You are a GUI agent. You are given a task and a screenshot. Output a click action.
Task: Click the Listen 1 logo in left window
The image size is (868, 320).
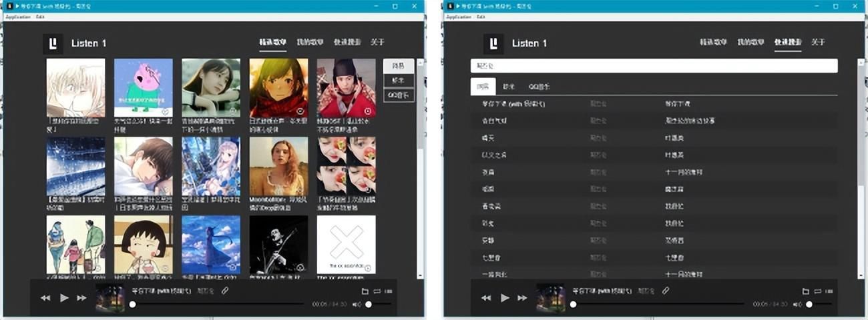[53, 43]
